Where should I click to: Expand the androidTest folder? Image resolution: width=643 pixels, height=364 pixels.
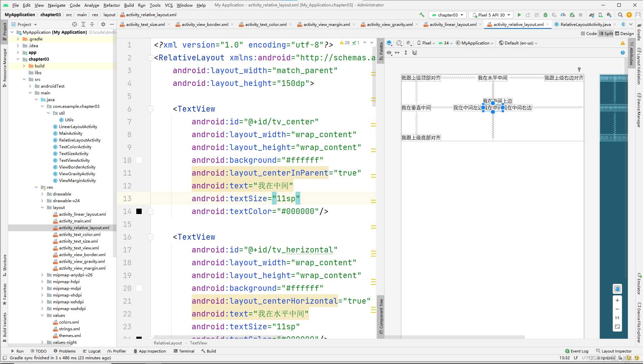(30, 86)
